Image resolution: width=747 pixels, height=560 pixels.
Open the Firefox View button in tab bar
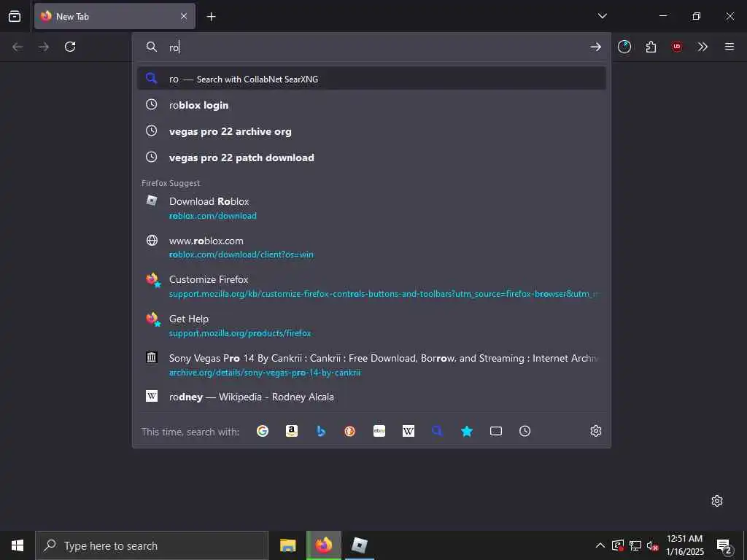15,16
